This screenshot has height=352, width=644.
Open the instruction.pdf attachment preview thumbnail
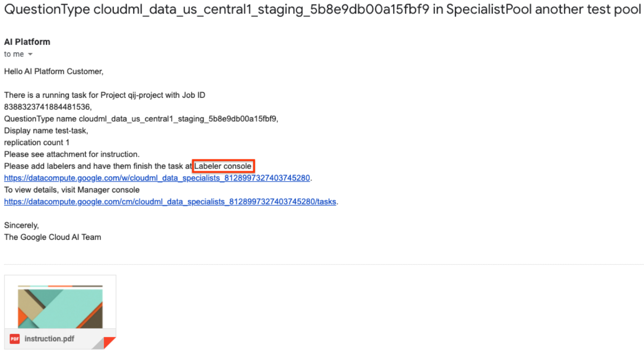(60, 304)
